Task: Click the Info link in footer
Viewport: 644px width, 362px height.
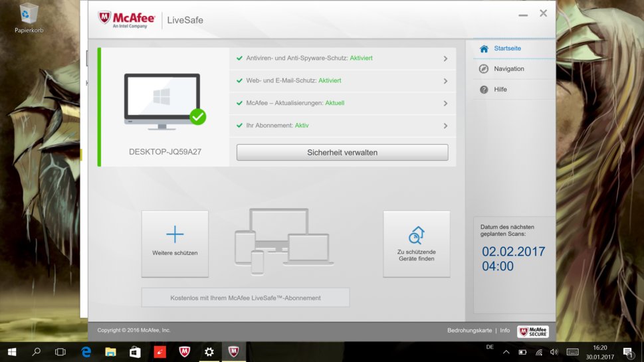Action: [505, 330]
